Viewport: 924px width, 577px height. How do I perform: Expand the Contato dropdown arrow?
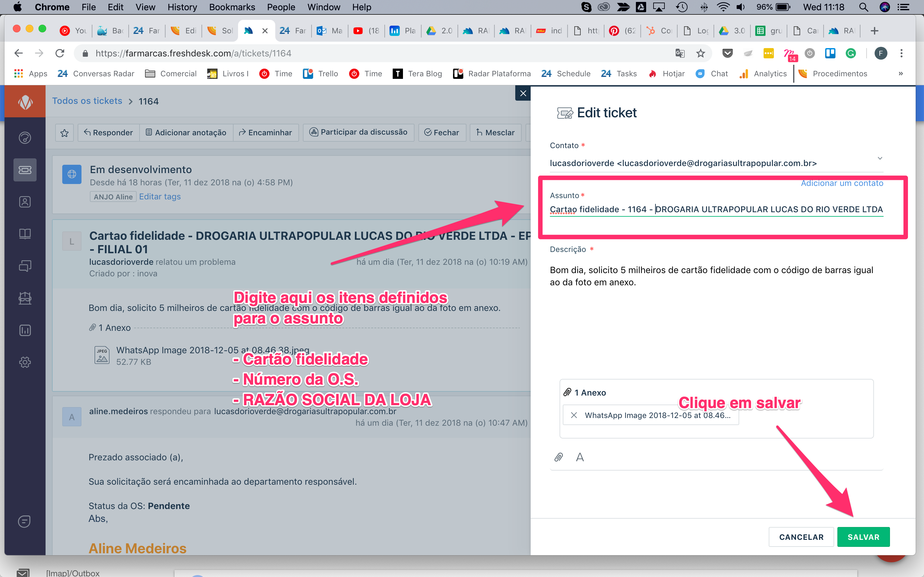(x=880, y=158)
